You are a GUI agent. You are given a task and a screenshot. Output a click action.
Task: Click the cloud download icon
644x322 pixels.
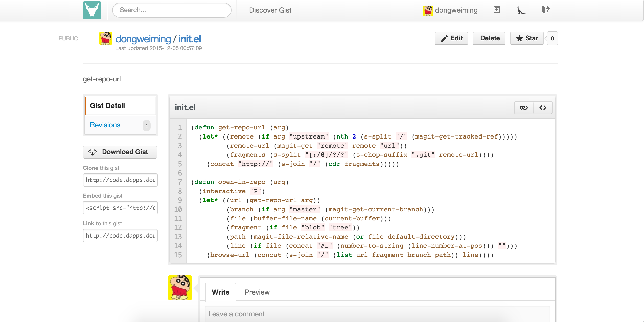(92, 152)
